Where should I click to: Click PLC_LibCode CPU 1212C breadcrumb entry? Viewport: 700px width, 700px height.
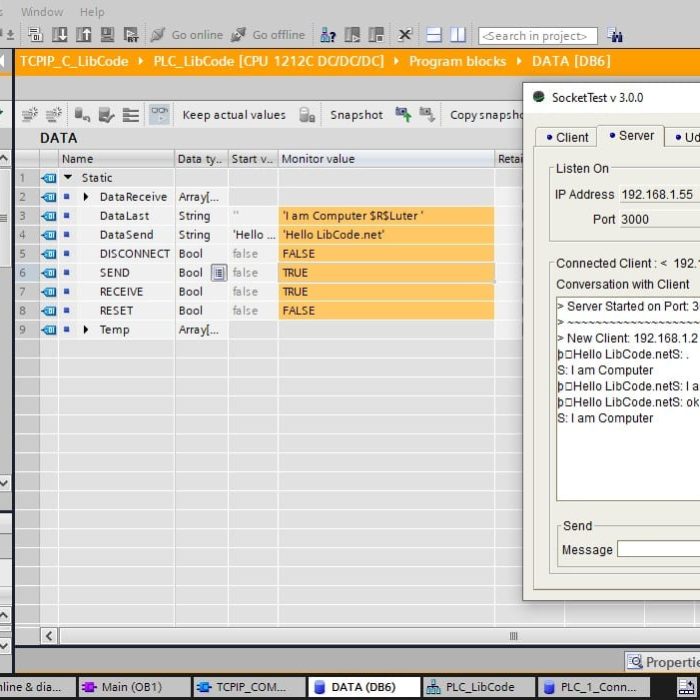pyautogui.click(x=268, y=61)
